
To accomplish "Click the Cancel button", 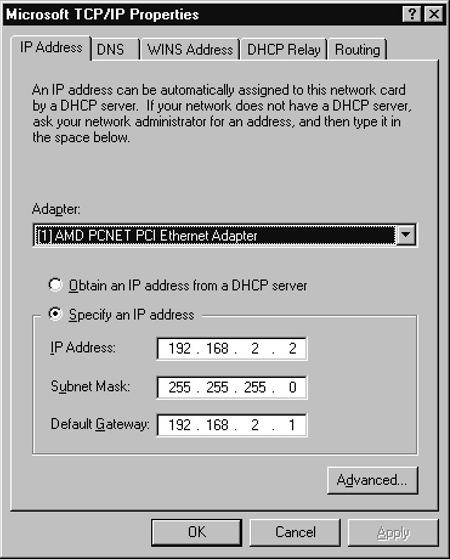I will pyautogui.click(x=295, y=532).
